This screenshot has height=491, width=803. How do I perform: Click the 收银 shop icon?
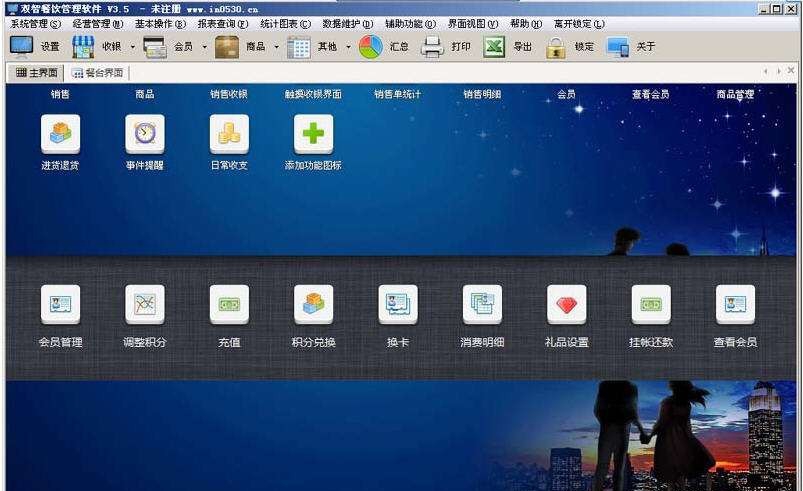pos(83,47)
